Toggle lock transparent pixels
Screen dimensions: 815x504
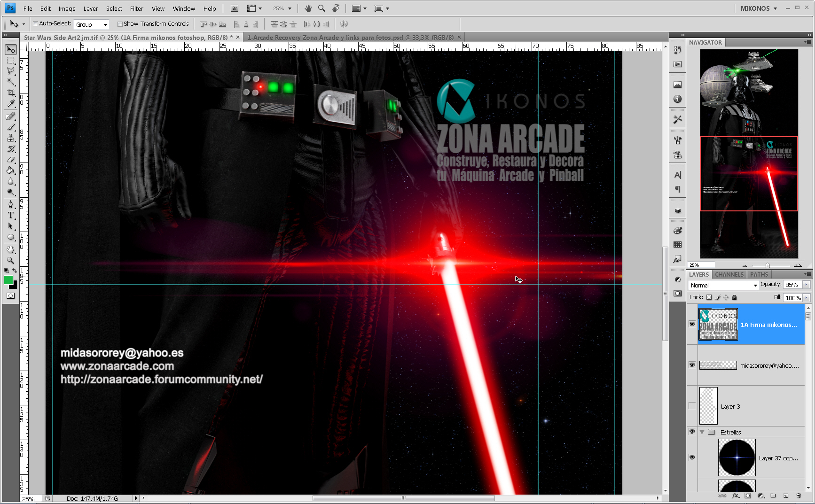709,297
